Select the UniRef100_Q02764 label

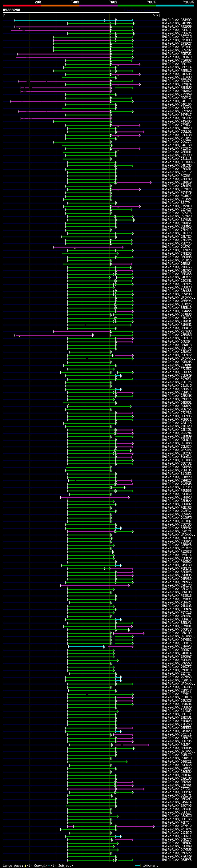click(177, 247)
